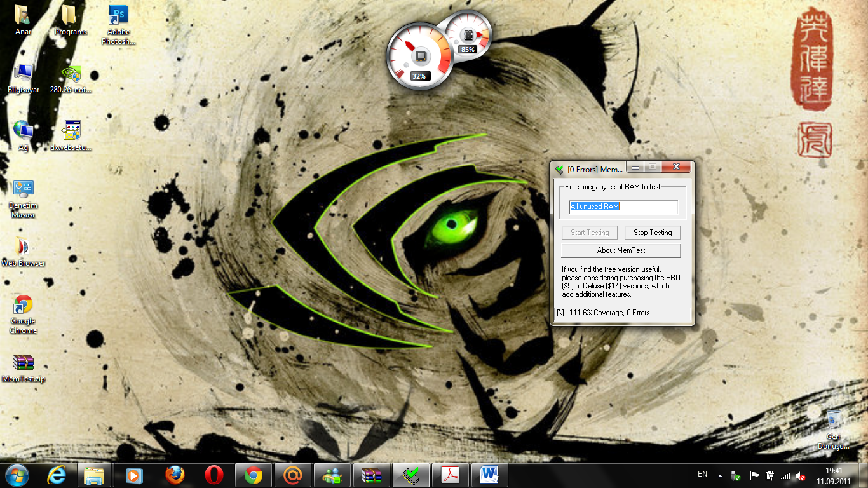
Task: Select the 280.26 NVIDIA driver installer icon
Action: coord(71,79)
